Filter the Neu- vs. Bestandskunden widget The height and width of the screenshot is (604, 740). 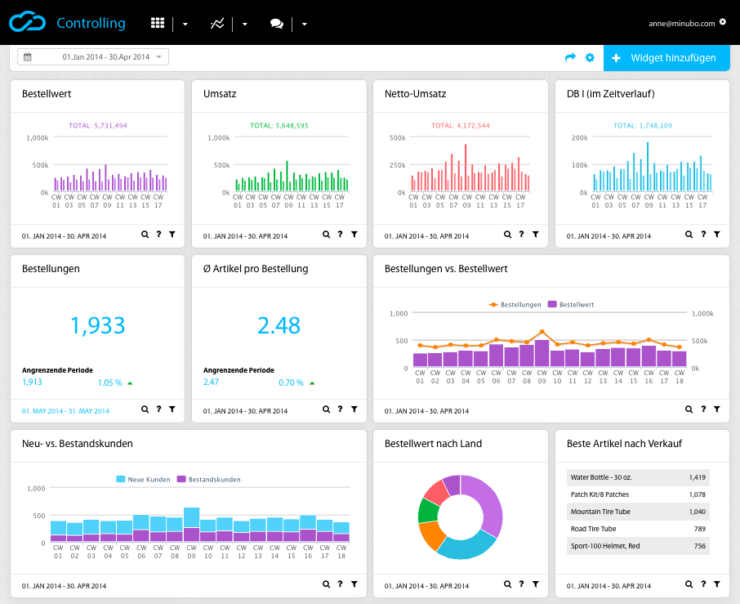354,584
